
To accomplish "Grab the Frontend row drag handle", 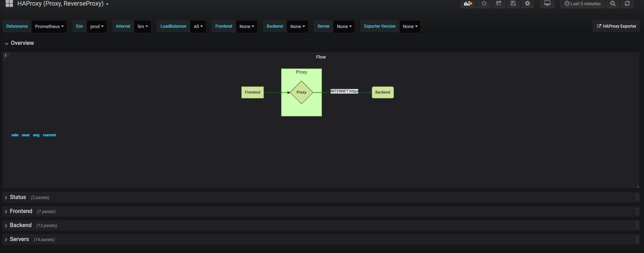I will 637,211.
